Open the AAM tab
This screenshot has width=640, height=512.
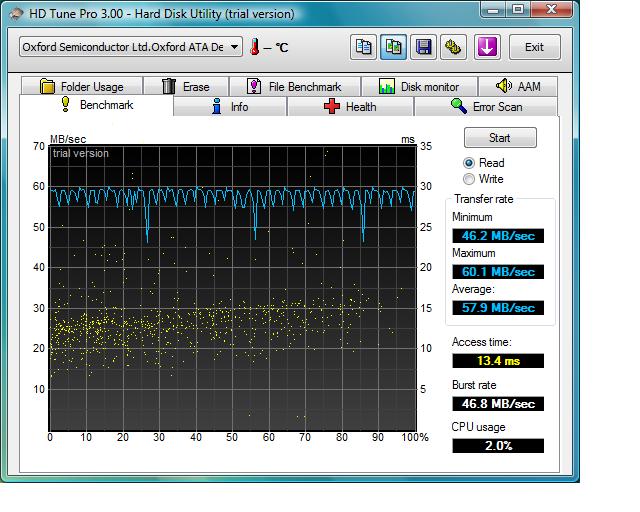pos(517,87)
